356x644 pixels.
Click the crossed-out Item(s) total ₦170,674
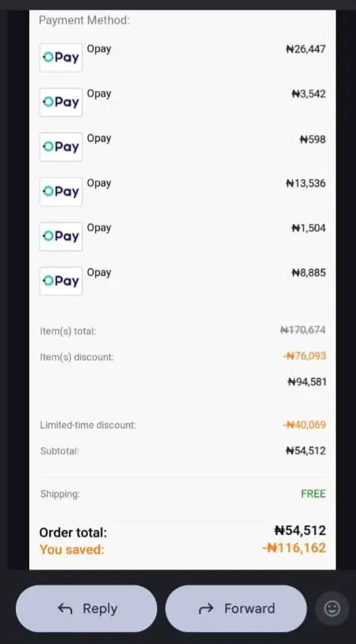[x=303, y=330]
